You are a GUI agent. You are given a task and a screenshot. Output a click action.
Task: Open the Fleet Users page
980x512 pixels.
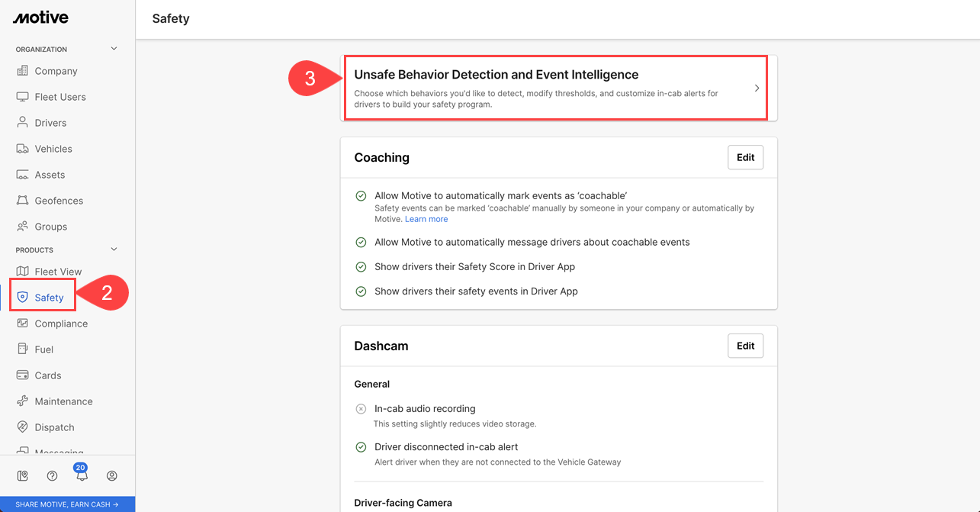click(60, 97)
